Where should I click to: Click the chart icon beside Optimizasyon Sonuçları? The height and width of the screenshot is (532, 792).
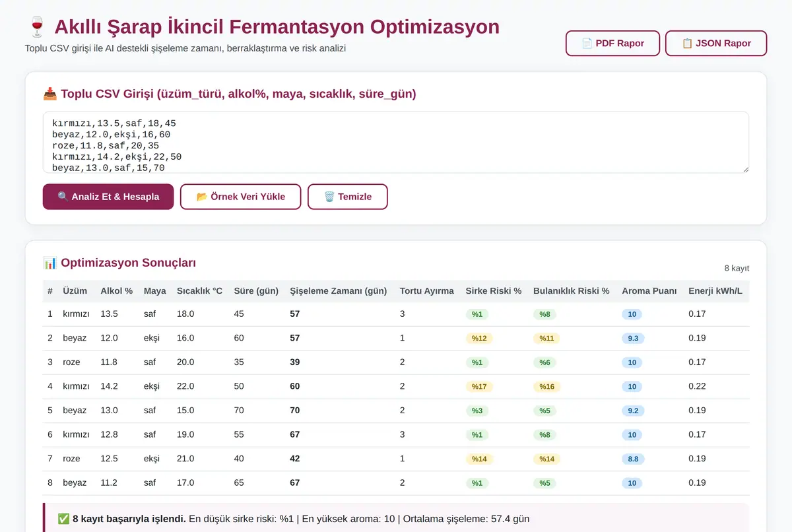(x=50, y=263)
